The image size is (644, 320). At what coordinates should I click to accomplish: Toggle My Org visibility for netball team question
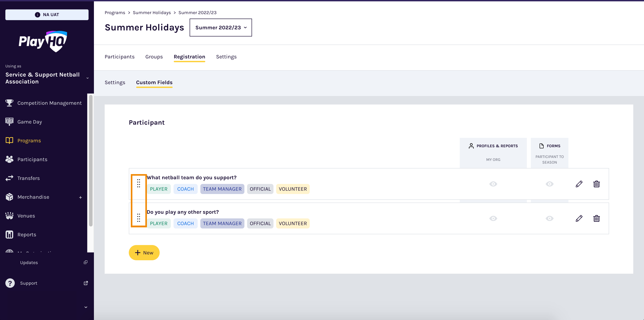click(493, 184)
